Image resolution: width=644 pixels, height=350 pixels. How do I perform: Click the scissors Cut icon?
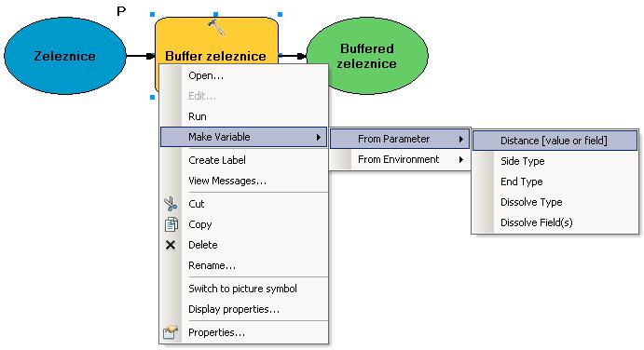(x=170, y=204)
